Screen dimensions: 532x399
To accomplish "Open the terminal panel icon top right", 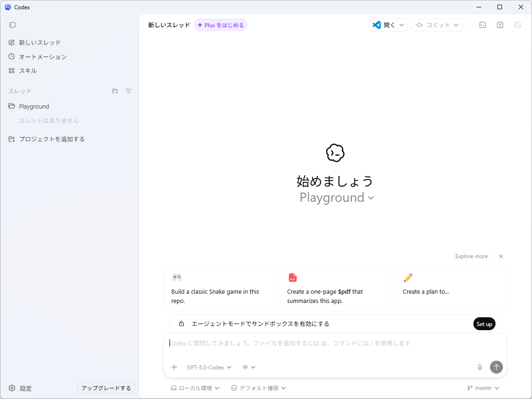I will 482,25.
